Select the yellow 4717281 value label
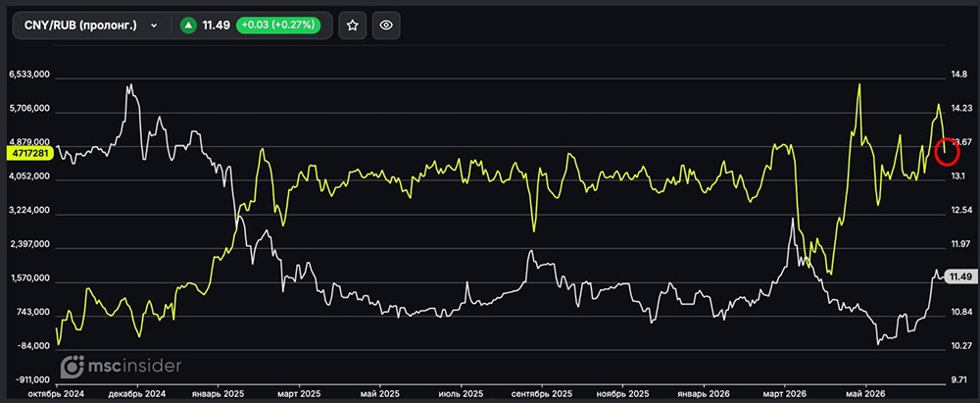980x403 pixels. tap(27, 153)
